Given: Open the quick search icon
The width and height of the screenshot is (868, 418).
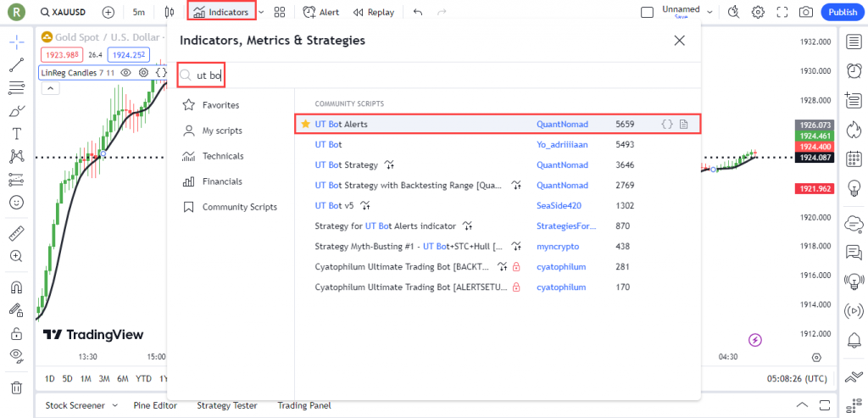Looking at the screenshot, I should pos(733,12).
